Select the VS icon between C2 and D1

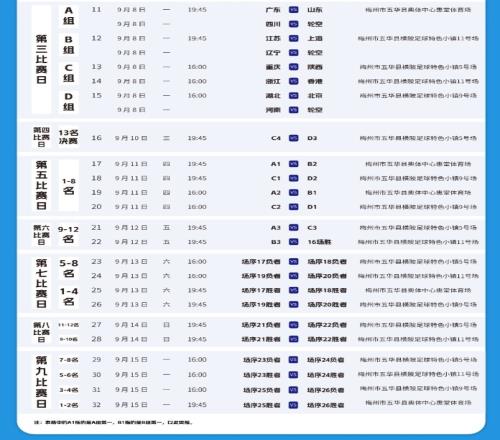tap(293, 207)
